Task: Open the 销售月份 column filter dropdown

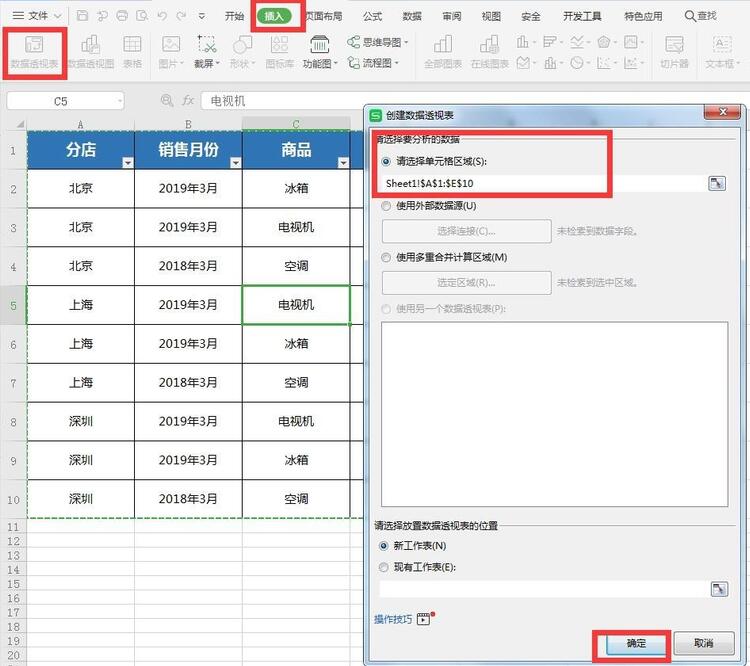Action: point(235,163)
